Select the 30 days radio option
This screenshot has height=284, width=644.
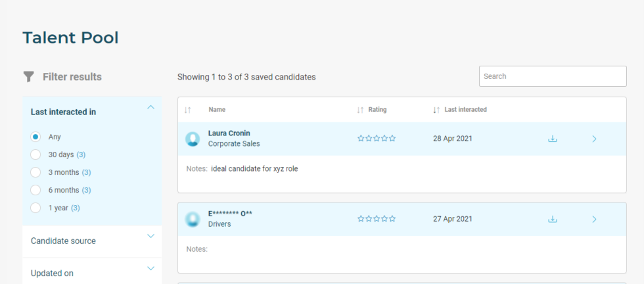[x=35, y=154]
